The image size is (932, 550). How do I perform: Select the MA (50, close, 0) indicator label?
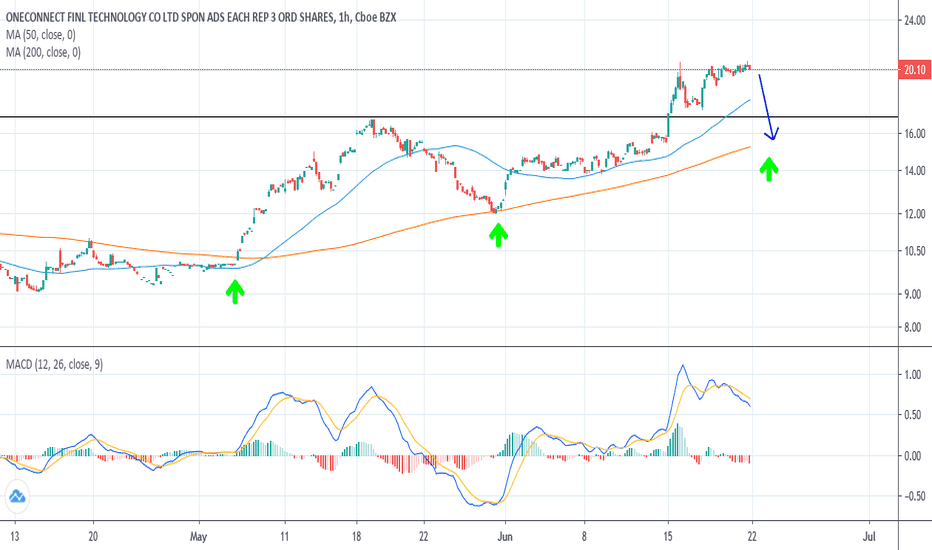(x=41, y=35)
